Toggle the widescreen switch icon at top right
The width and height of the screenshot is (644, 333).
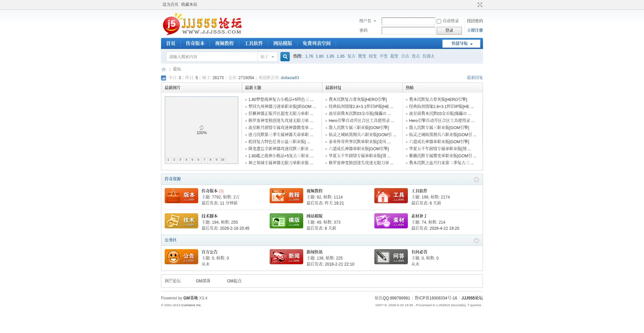480,5
